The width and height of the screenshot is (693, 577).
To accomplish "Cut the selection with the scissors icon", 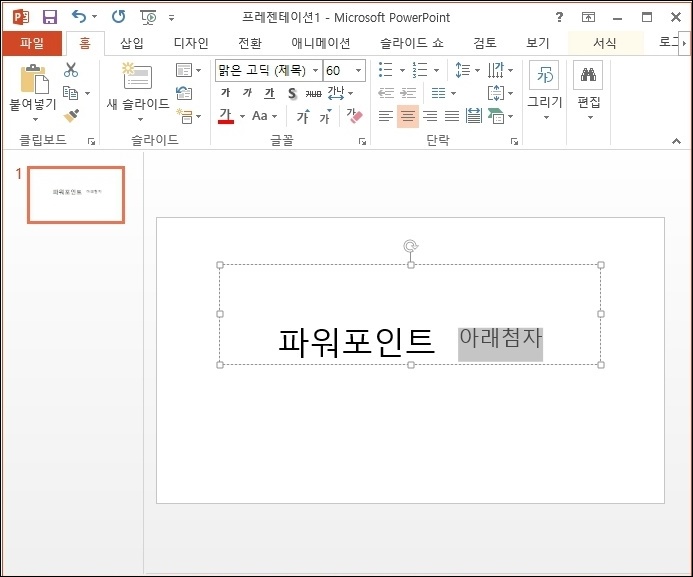I will pos(71,70).
